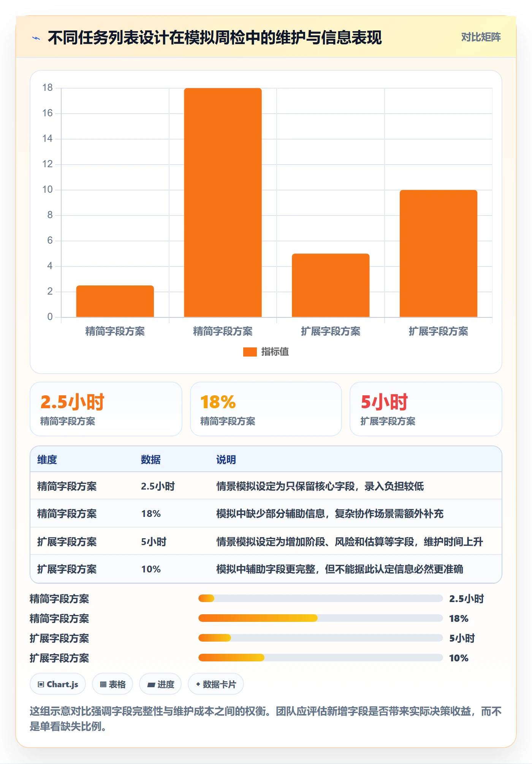Click the lightning icon beside the title
532x764 pixels.
coord(36,38)
